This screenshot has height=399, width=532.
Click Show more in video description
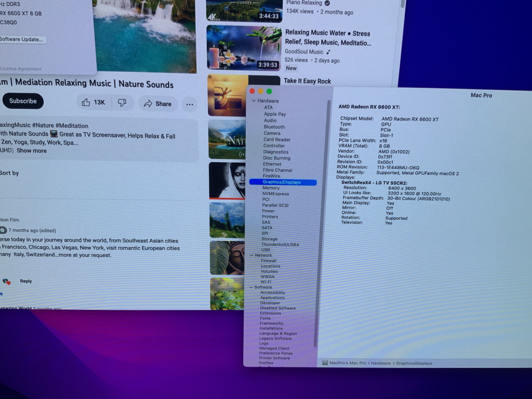[x=31, y=151]
